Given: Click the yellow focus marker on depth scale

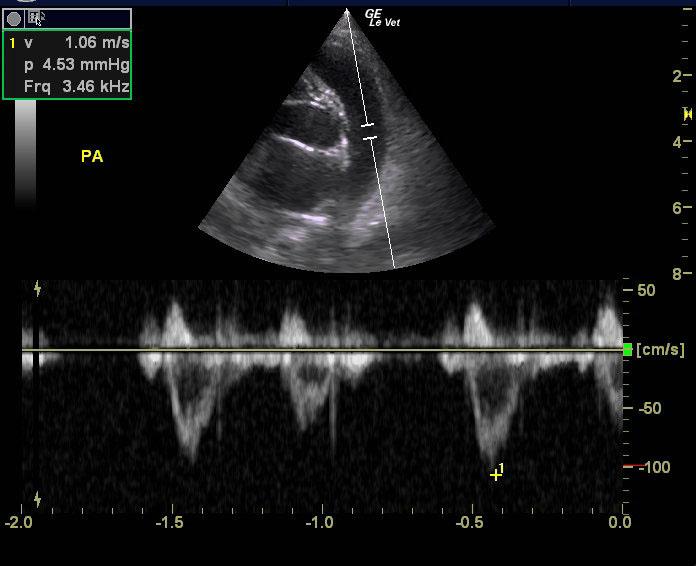Looking at the screenshot, I should point(688,115).
